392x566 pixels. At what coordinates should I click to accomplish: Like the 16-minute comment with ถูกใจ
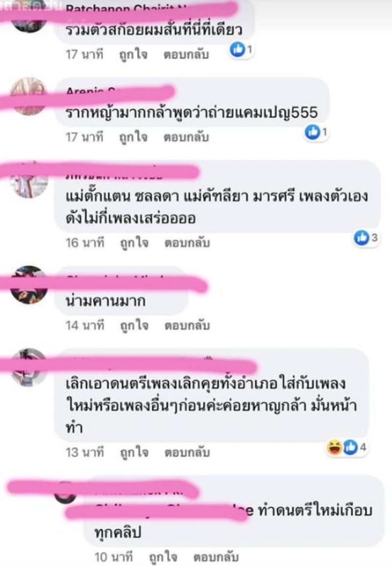pos(134,243)
